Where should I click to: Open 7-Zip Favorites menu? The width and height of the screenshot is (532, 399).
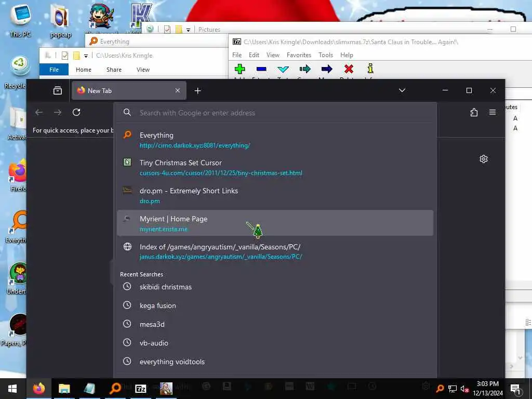pos(299,55)
